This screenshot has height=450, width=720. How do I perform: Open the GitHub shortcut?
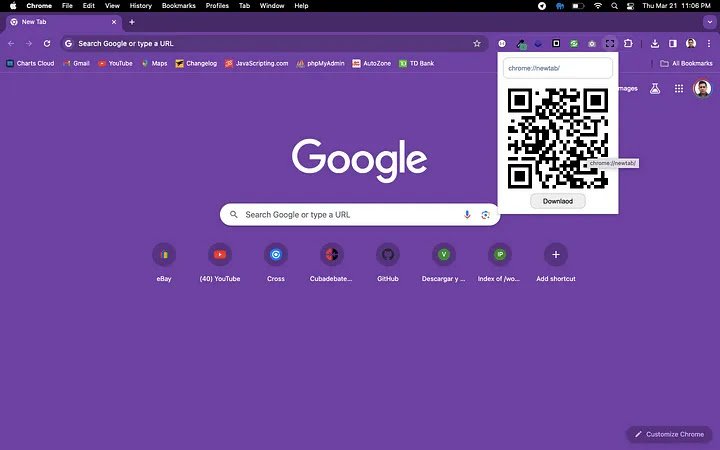click(388, 263)
